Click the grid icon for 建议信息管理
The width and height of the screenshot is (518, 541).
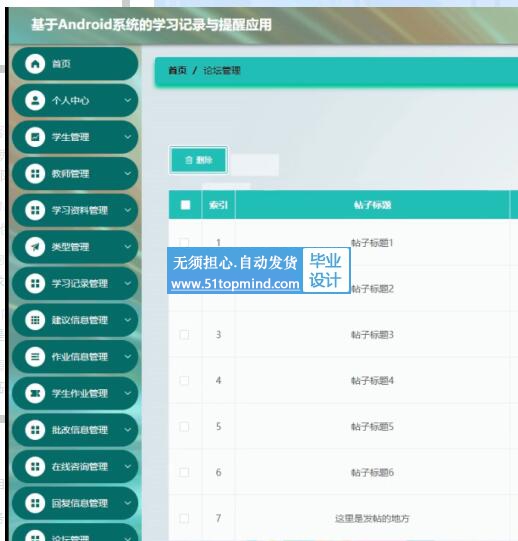click(35, 320)
